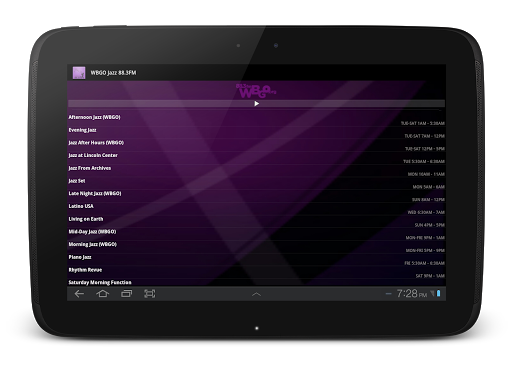Open the recent apps overview
This screenshot has height=369, width=512.
[126, 294]
